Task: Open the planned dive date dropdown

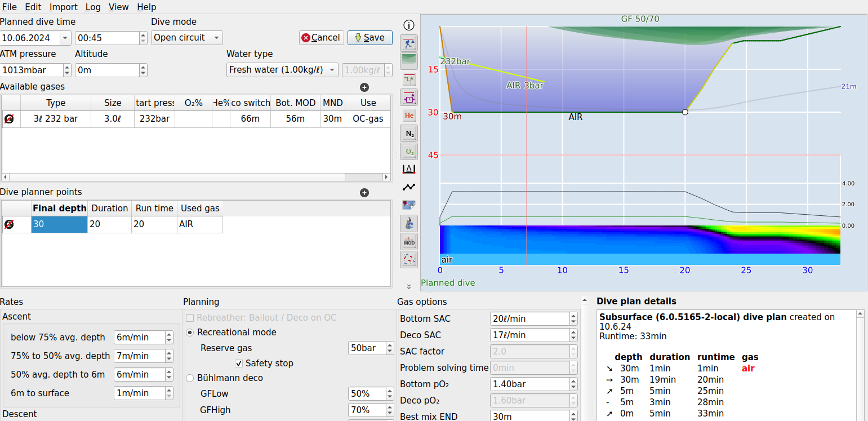Action: 65,37
